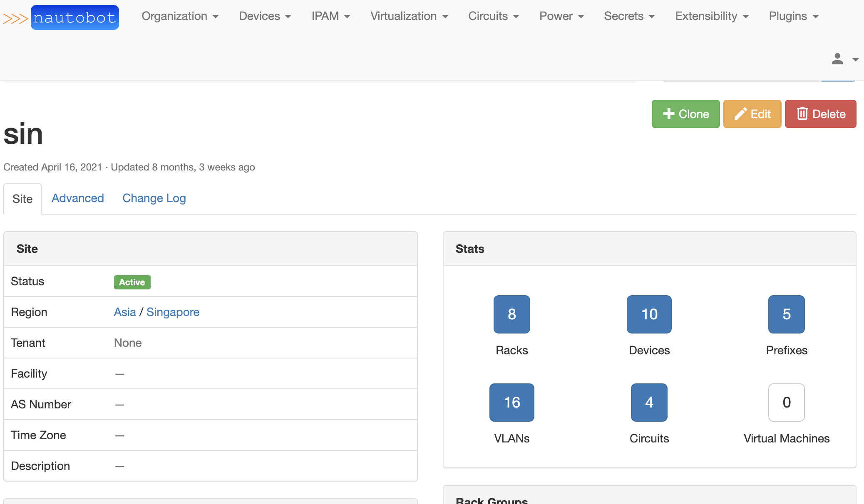Screen dimensions: 864x504
Task: Click the Virtual Machines count badge showing 0
Action: [786, 403]
